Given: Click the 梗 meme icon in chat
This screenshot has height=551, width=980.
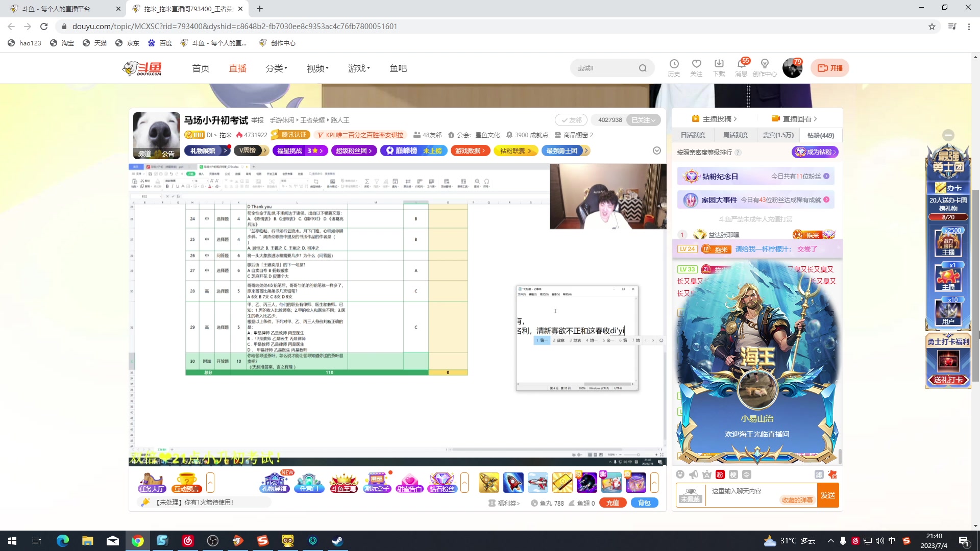Looking at the screenshot, I should coord(733,474).
